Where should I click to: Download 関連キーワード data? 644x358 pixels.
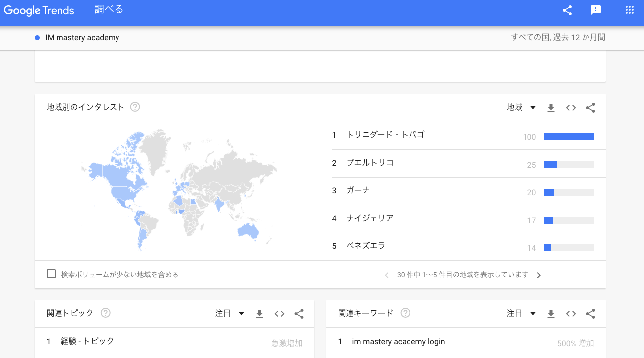point(551,314)
